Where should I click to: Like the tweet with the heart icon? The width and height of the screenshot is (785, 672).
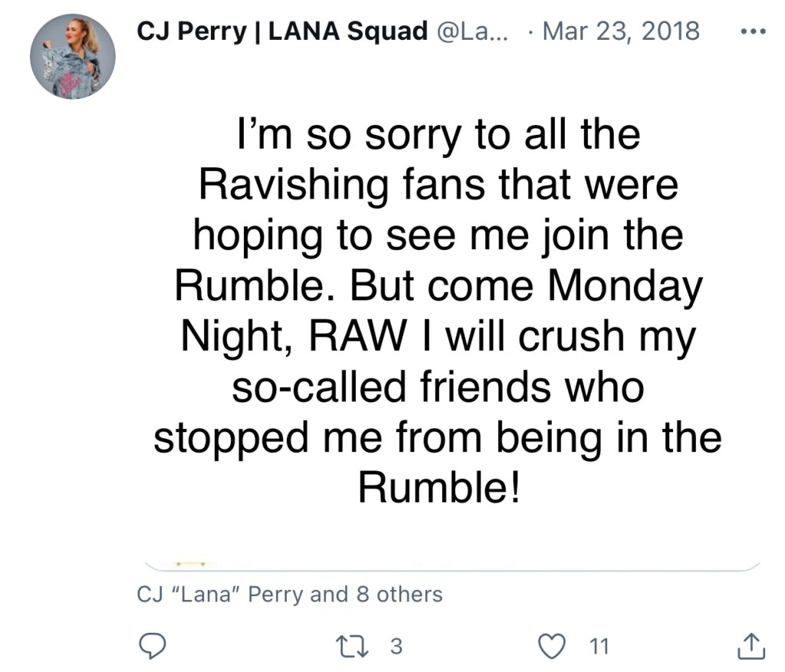pyautogui.click(x=551, y=646)
